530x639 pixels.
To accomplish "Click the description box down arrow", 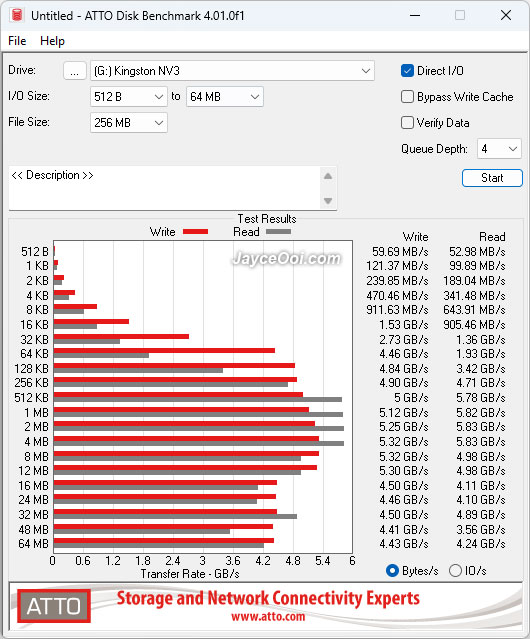I will coord(328,201).
